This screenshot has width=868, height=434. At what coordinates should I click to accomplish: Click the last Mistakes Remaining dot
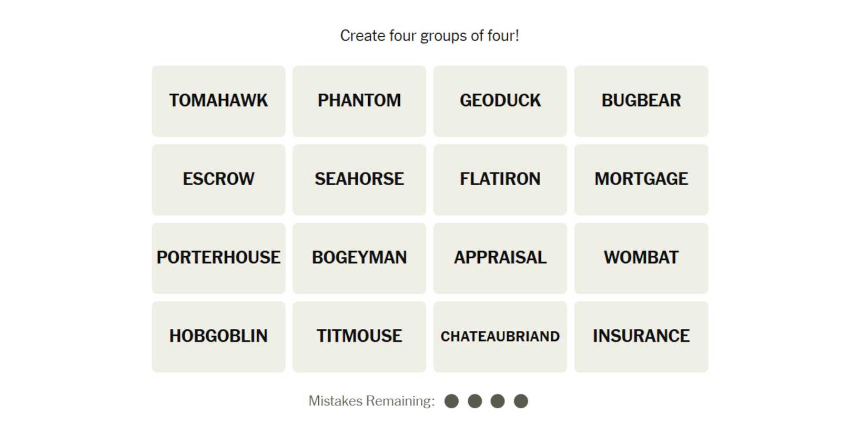(x=521, y=401)
